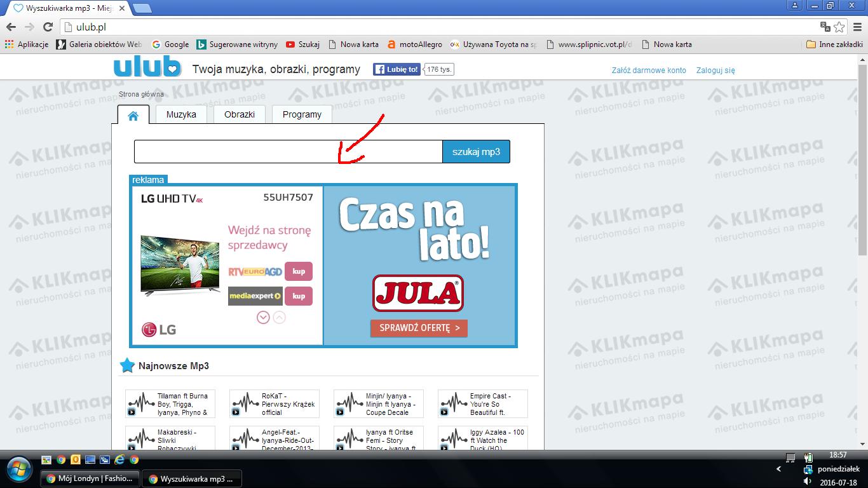
Task: Click the LG TV product image
Action: 180,266
